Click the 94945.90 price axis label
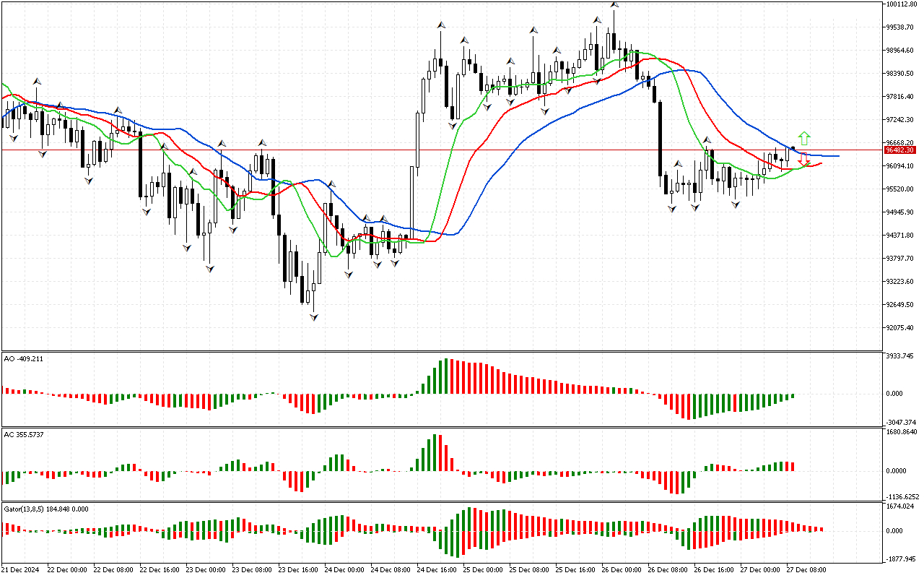This screenshot has width=924, height=578. coord(901,212)
